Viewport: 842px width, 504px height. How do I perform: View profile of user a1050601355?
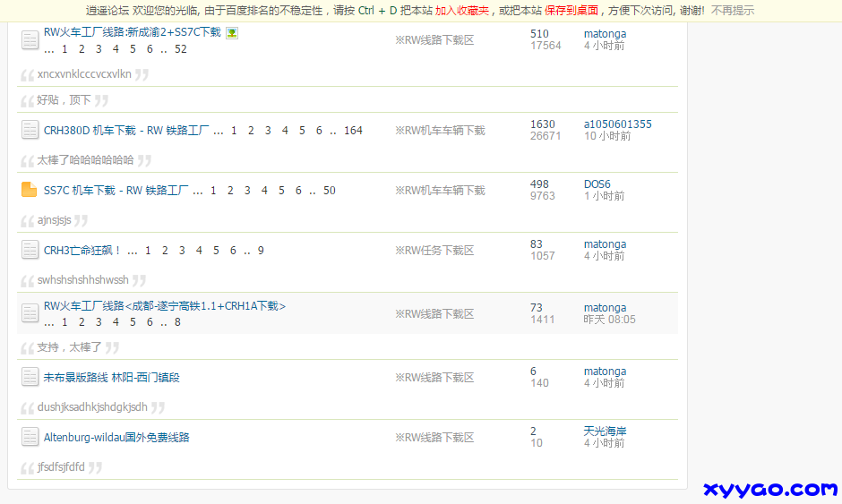(x=617, y=124)
